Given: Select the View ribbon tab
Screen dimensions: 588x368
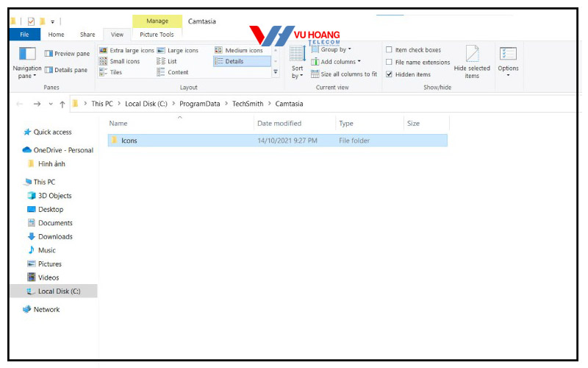Looking at the screenshot, I should click(x=117, y=35).
